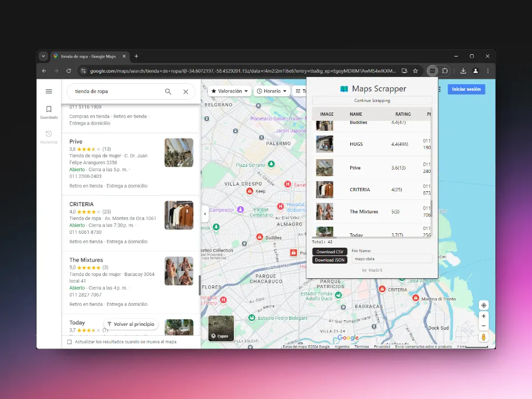
Task: Open the browser extensions puzzle icon
Action: coord(445,71)
